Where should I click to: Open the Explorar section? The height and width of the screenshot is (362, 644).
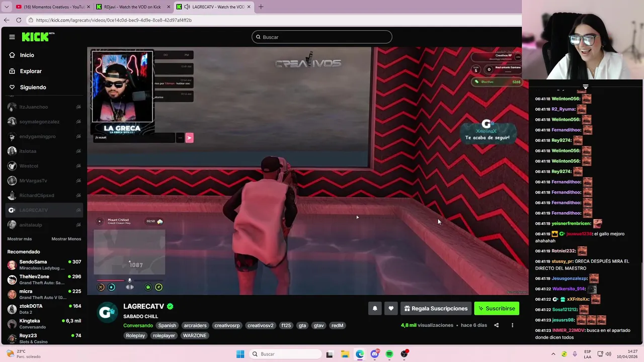(x=31, y=71)
